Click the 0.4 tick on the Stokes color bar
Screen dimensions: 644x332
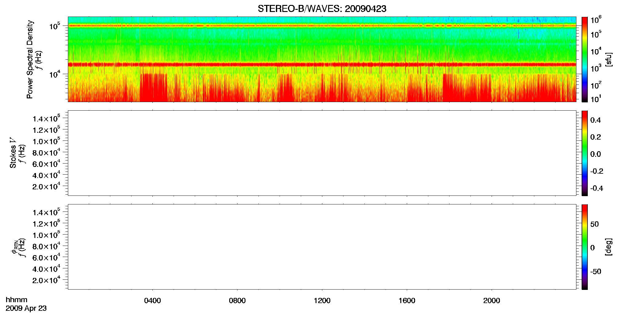(x=595, y=120)
